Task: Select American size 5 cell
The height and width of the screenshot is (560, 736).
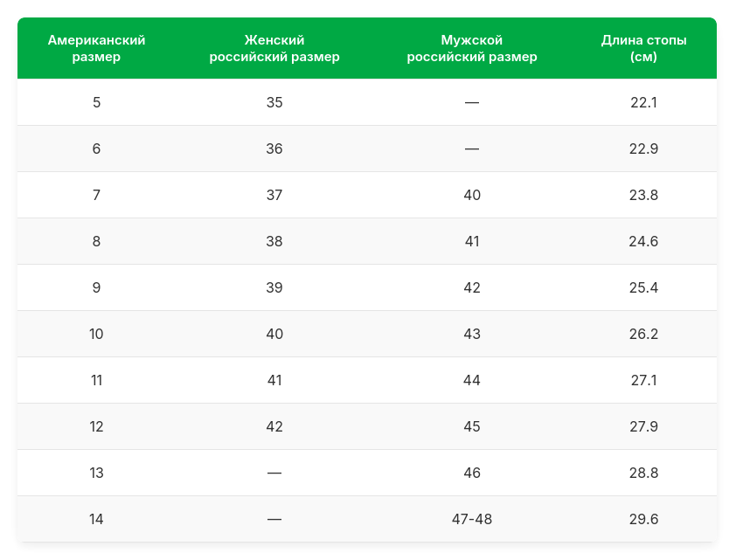Action: coord(96,102)
